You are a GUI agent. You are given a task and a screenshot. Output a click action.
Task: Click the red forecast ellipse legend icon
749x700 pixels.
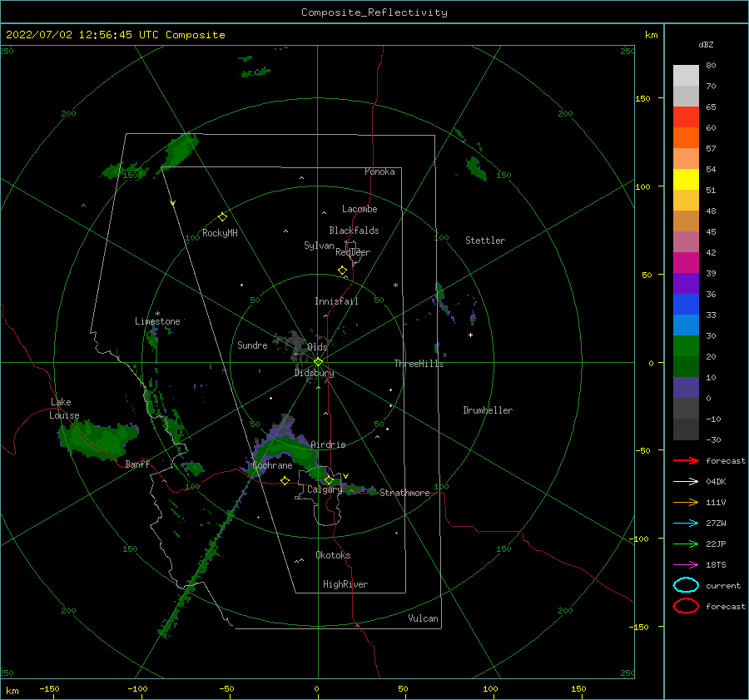pyautogui.click(x=686, y=606)
